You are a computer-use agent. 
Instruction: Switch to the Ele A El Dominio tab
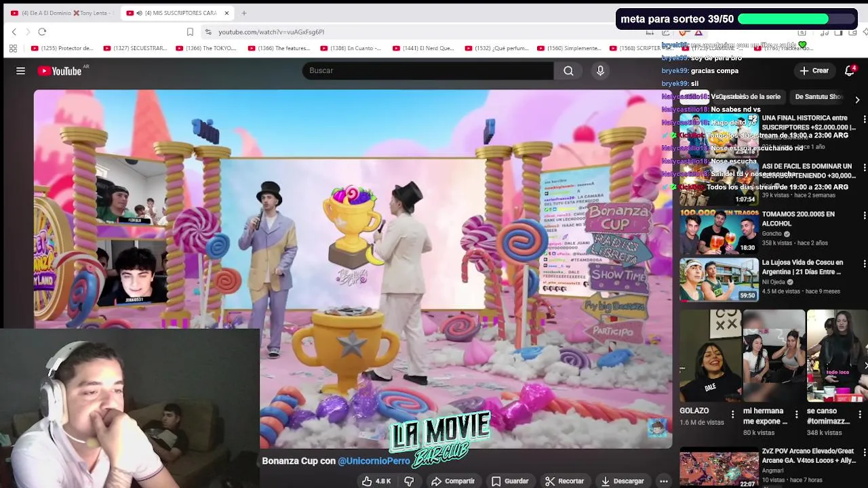[x=61, y=13]
